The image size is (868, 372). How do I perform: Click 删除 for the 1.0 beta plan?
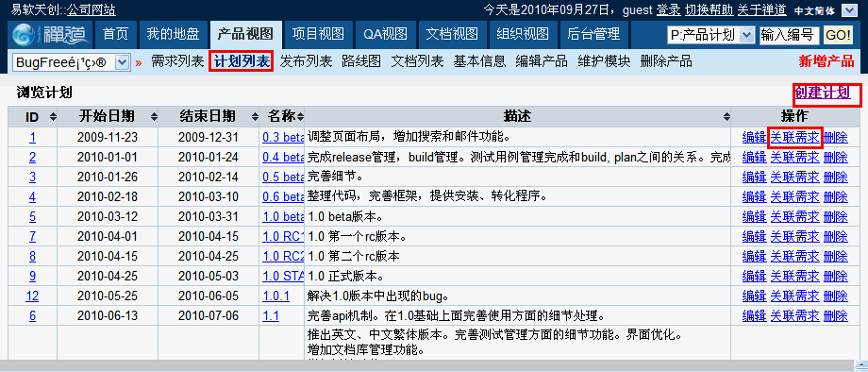[835, 216]
